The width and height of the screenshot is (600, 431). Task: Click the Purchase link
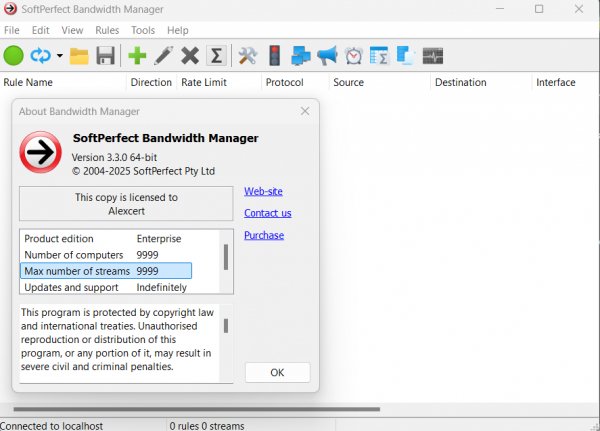pyautogui.click(x=264, y=235)
